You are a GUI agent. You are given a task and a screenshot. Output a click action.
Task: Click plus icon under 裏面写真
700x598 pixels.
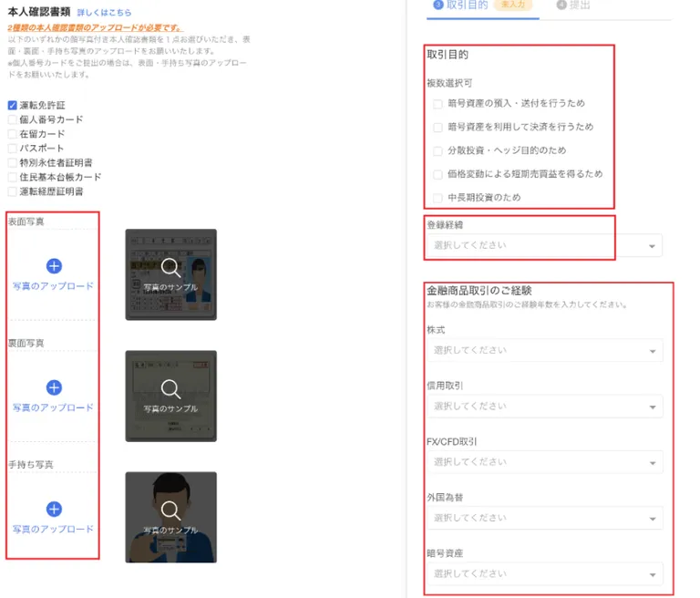[x=54, y=387]
